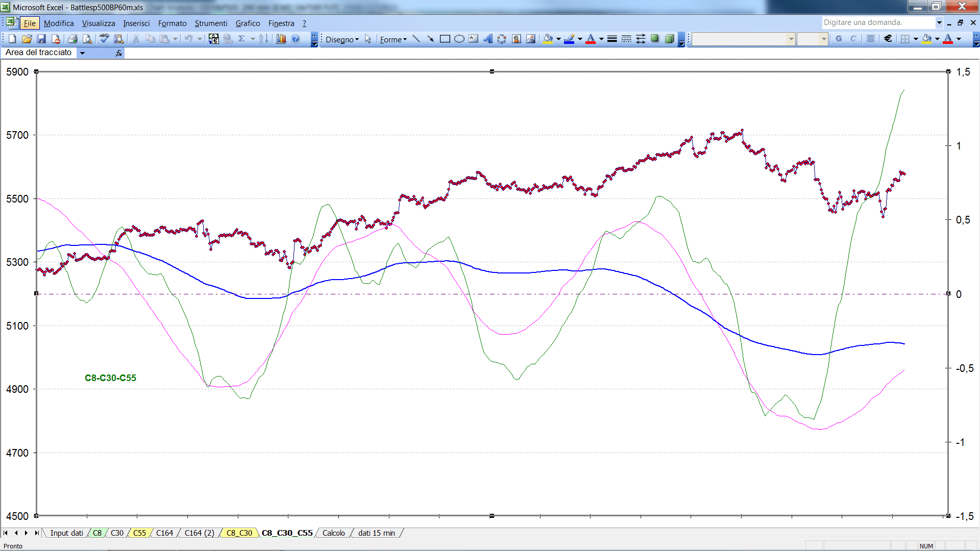Open the Disegno dropdown menu
980x551 pixels.
342,39
